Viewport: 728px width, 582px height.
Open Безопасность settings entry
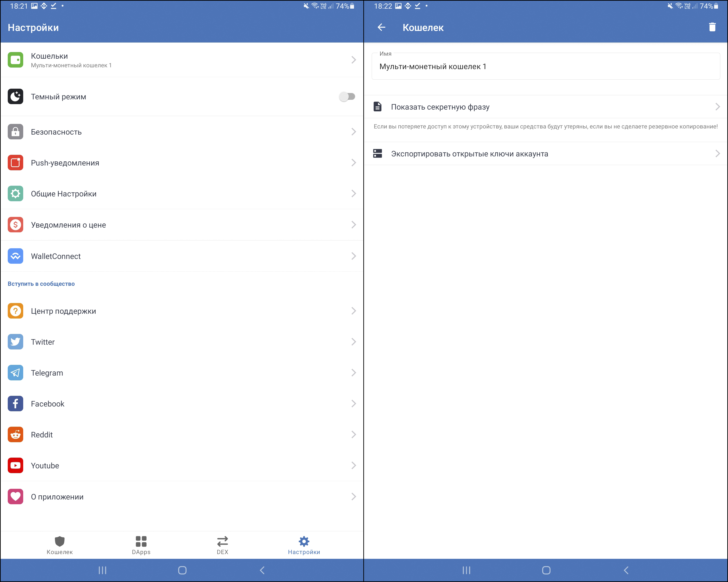(x=182, y=132)
